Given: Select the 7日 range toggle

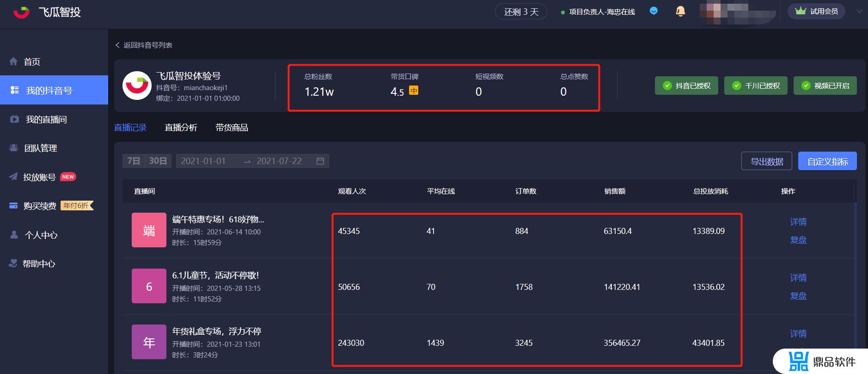Looking at the screenshot, I should point(134,161).
